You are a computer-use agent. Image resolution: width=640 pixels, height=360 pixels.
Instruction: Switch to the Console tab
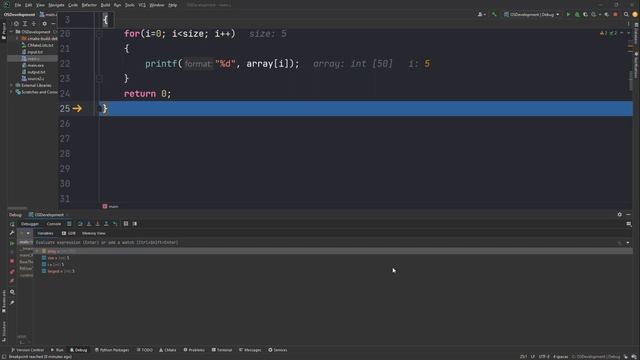coord(53,224)
